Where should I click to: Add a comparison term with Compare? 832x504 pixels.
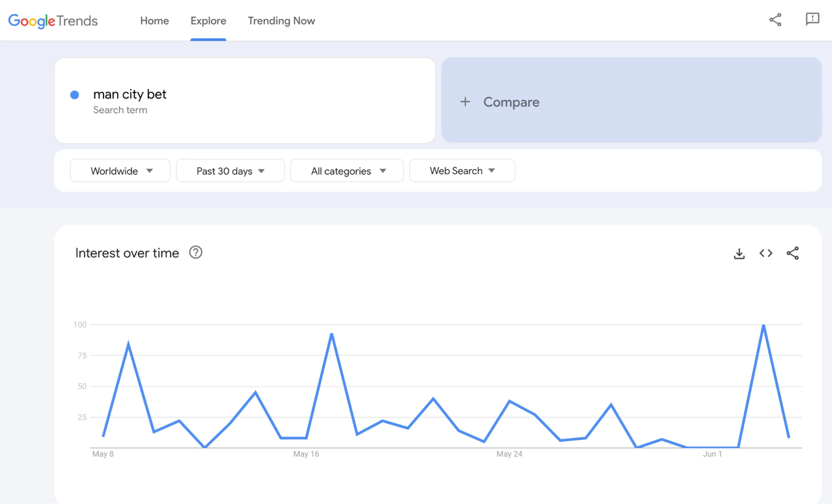click(x=631, y=100)
